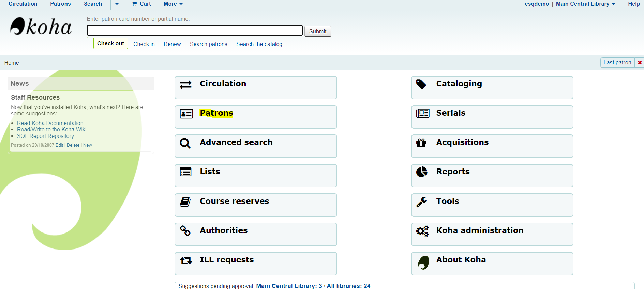Close the Last patron indicator

(x=640, y=63)
